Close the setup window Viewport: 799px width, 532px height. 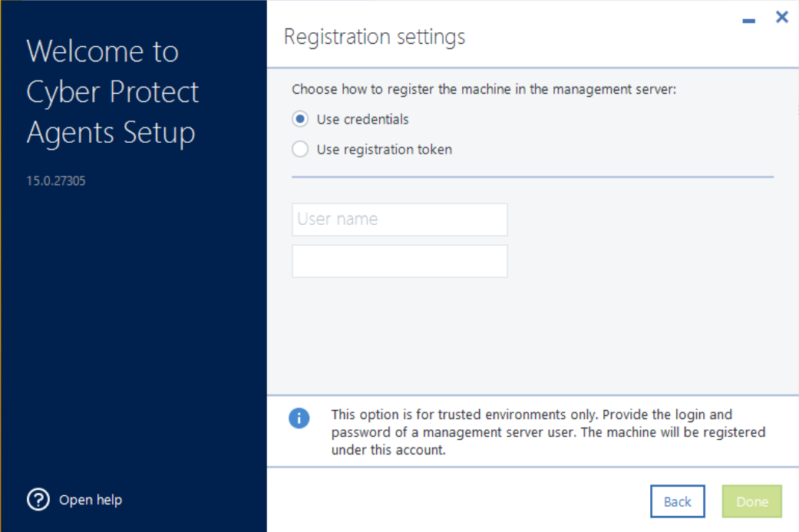[781, 17]
